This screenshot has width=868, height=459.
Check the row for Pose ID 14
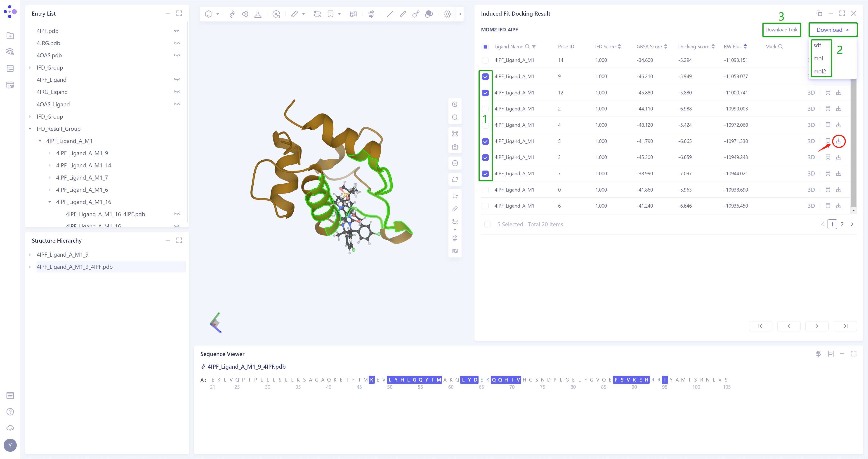click(486, 60)
